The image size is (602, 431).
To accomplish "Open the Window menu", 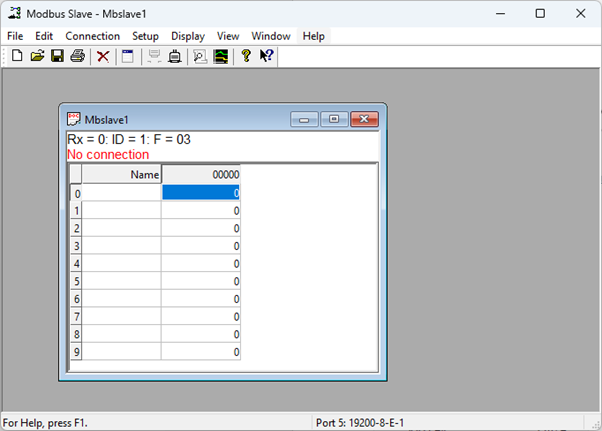I will click(x=271, y=36).
